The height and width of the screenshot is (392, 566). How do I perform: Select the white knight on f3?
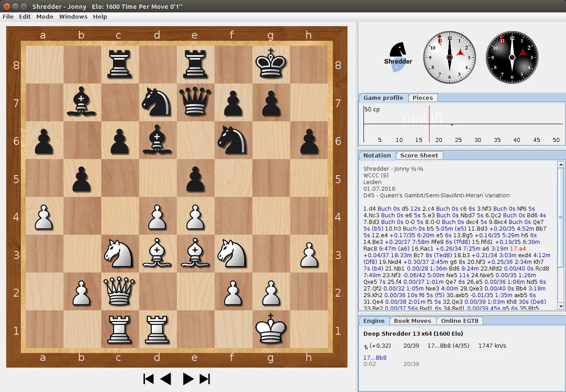point(233,254)
